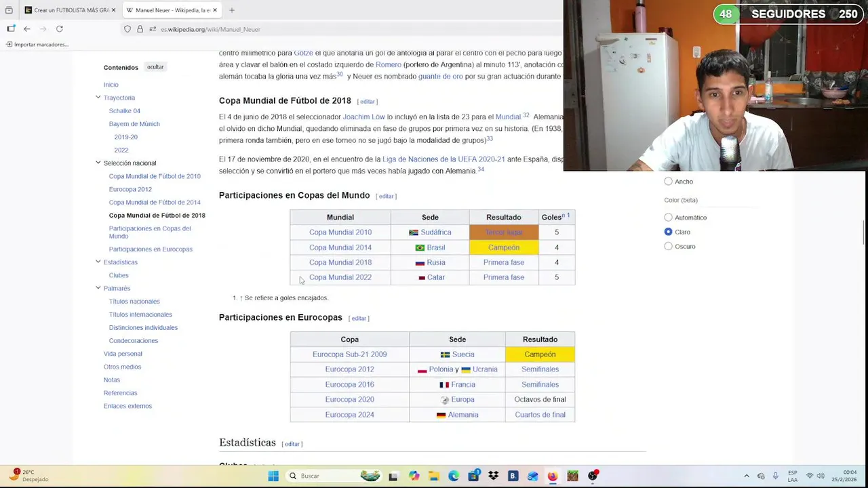The width and height of the screenshot is (868, 488).
Task: Open Bayern de Múnich in contents list
Action: click(x=134, y=124)
